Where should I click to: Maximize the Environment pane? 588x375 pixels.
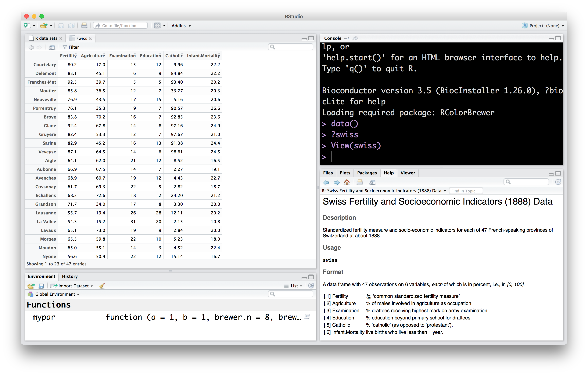tap(311, 277)
